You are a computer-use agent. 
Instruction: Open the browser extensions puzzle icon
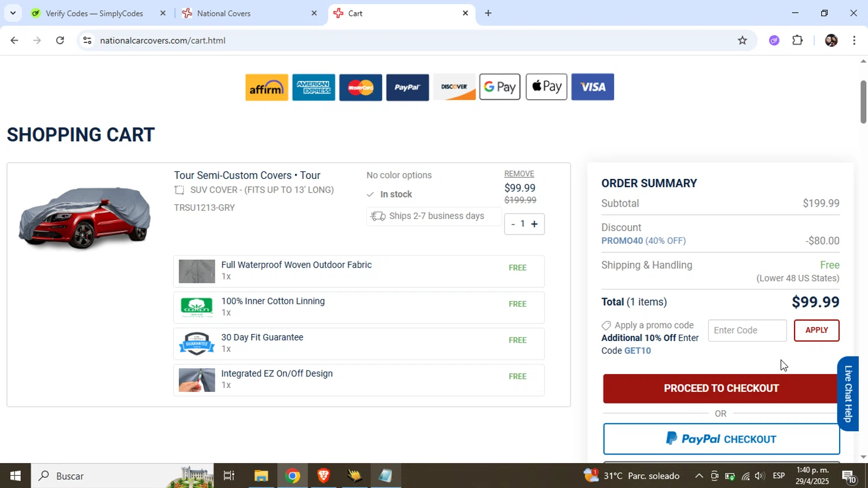(x=797, y=41)
